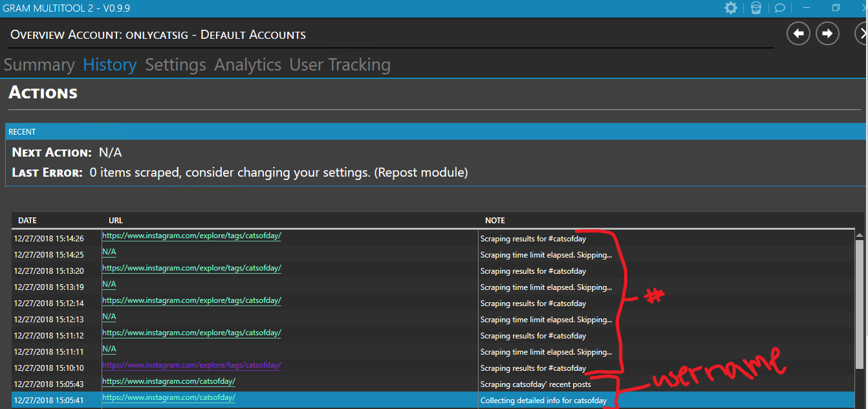Click the paint bucket theme icon
Screen dimensions: 868x409
point(756,8)
